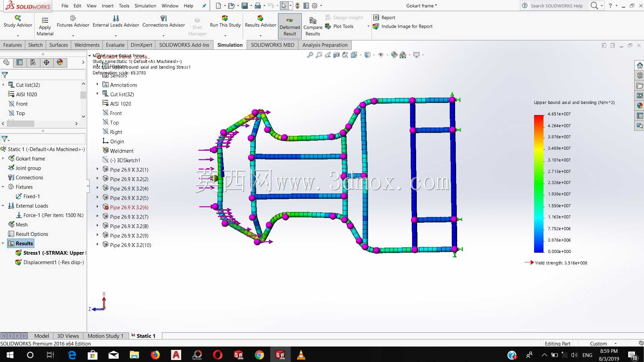The width and height of the screenshot is (644, 362).
Task: Click the Print icon in the top toolbar
Action: coord(258,6)
